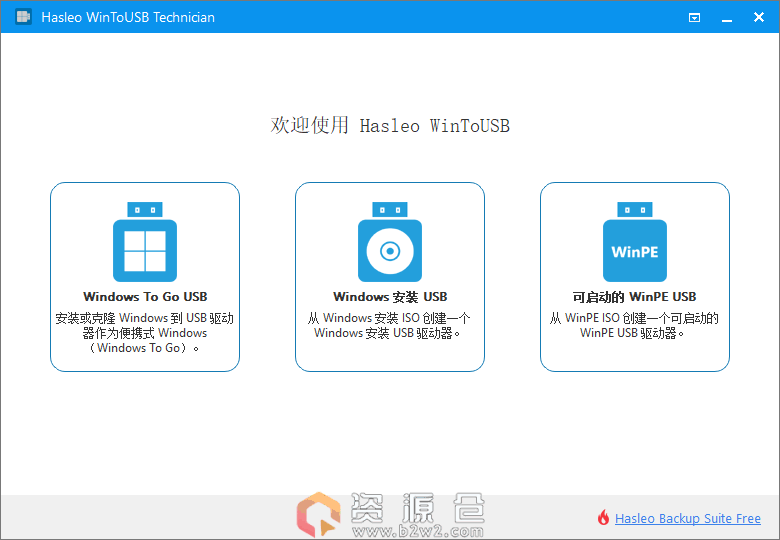Screen dimensions: 780x540
Task: Click the 资源仓 watermark characters
Action: click(418, 509)
